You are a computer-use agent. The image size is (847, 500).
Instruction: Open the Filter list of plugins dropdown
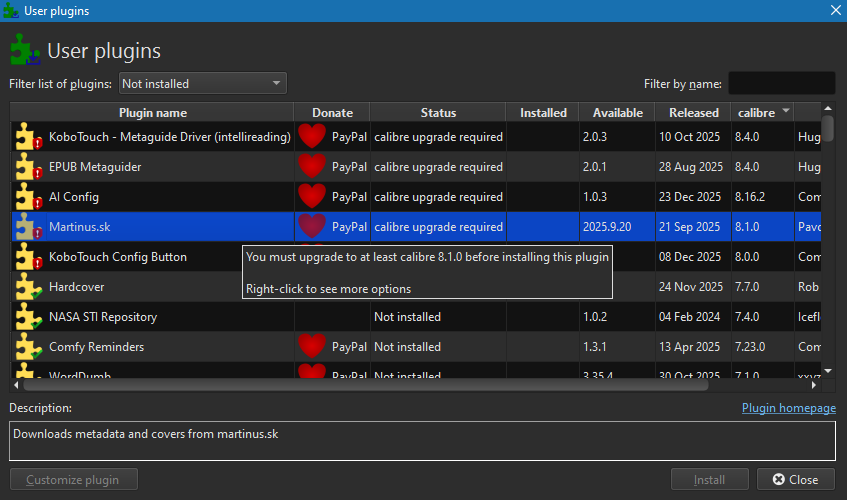203,84
